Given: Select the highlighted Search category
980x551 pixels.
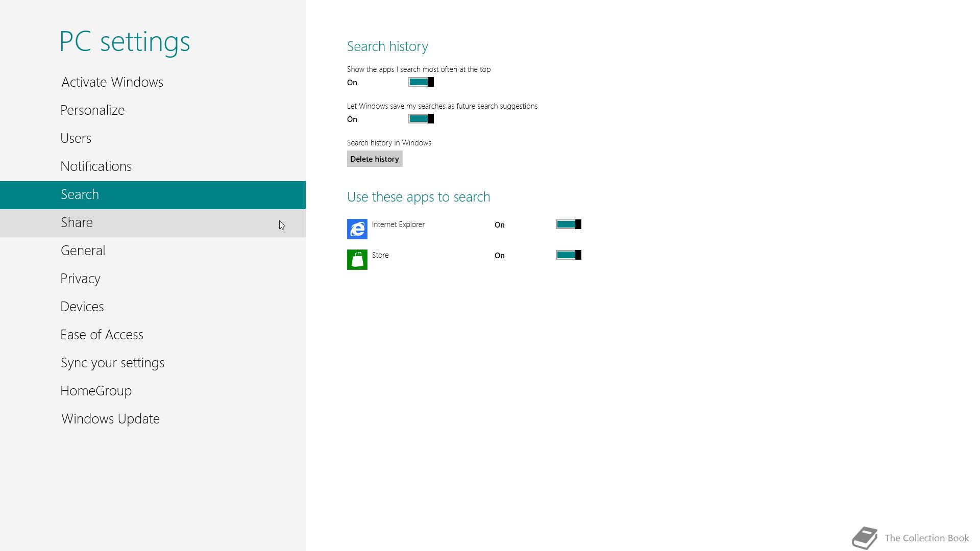Looking at the screenshot, I should 80,194.
